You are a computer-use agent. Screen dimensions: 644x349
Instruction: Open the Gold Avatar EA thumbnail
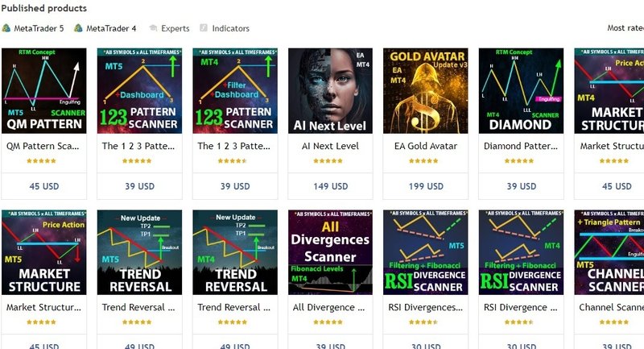[426, 91]
